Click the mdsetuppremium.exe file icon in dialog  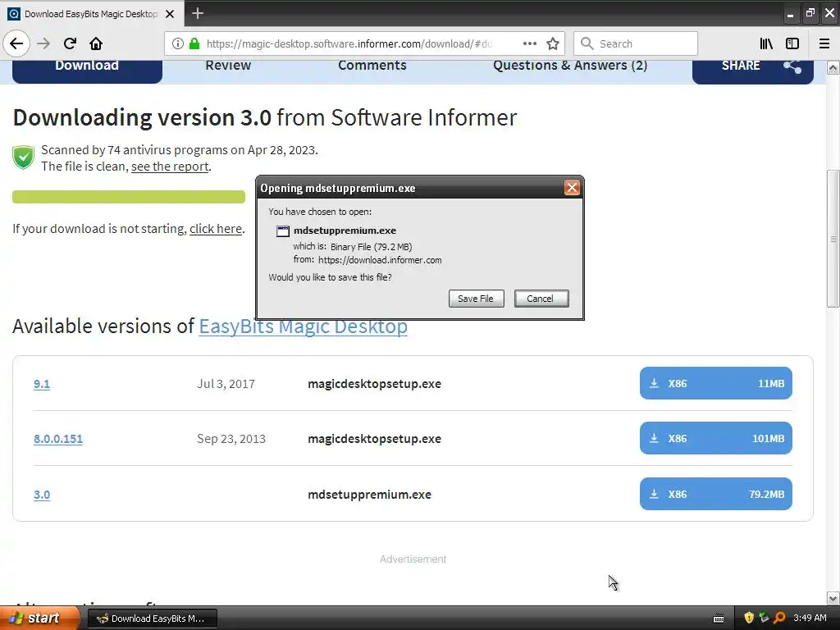[x=283, y=231]
